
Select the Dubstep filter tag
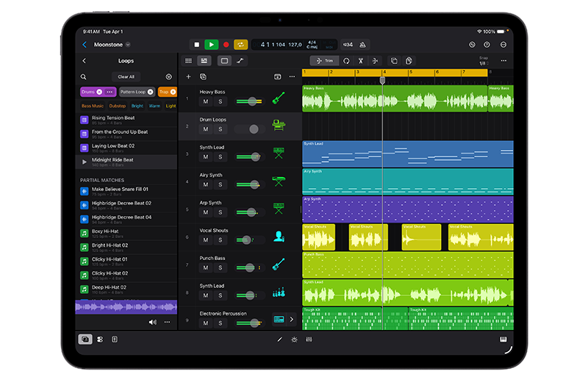[118, 106]
